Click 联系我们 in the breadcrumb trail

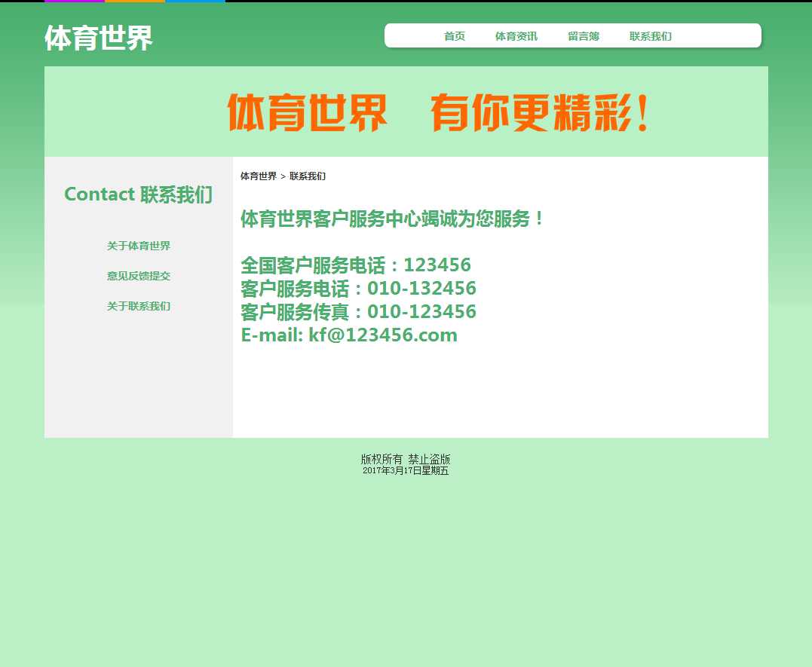[308, 176]
